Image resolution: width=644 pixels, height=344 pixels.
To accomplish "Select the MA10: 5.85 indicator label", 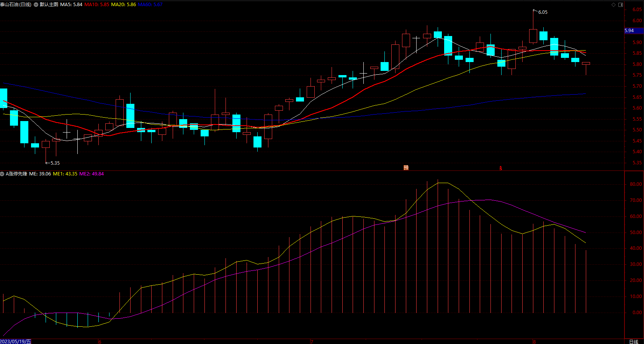I will point(97,5).
